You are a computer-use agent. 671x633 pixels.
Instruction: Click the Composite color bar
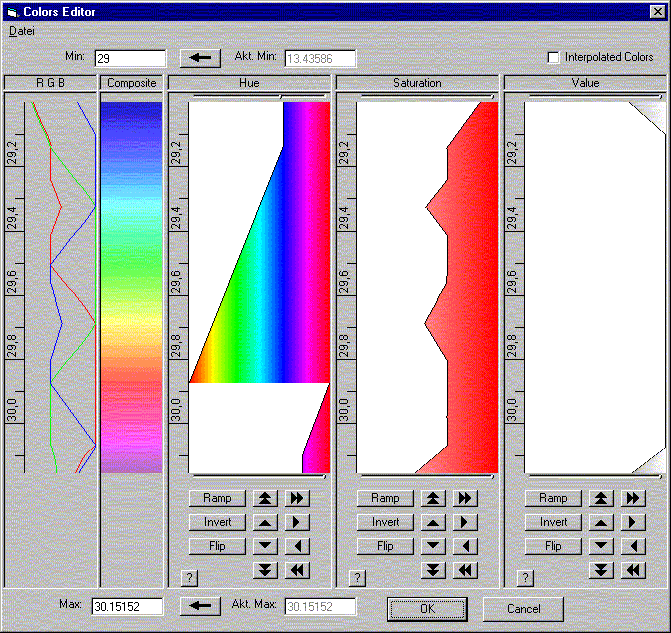[x=132, y=287]
